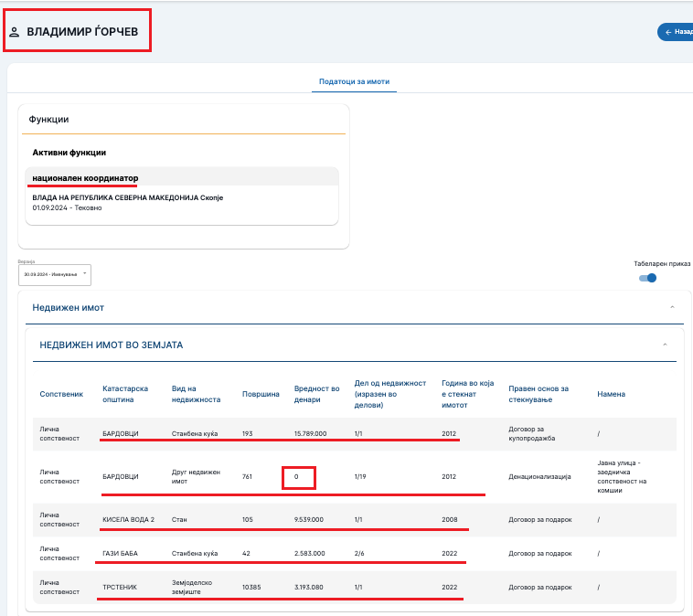
Task: Click the Друг недвижен имот cell
Action: coord(196,476)
